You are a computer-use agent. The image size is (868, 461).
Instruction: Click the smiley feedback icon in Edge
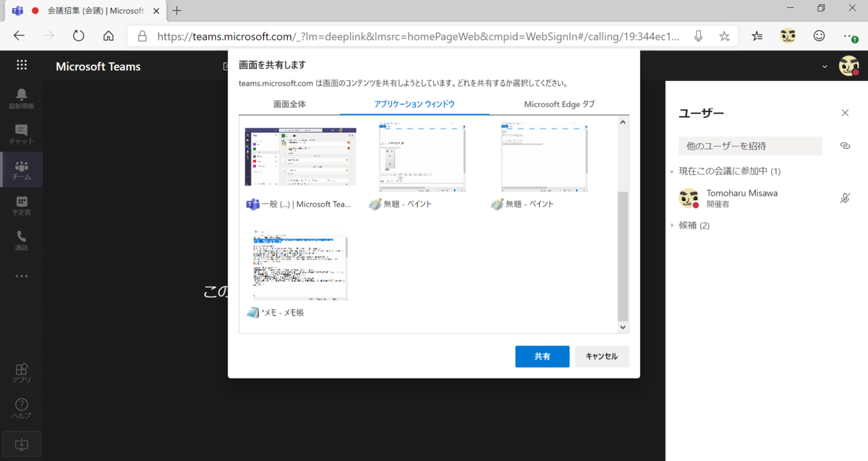coord(819,36)
